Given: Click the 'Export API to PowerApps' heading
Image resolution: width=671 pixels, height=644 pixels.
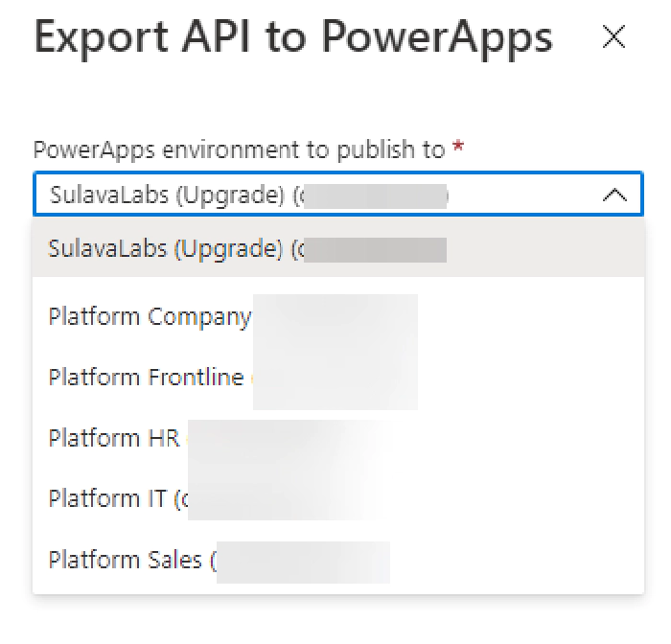Looking at the screenshot, I should click(293, 37).
